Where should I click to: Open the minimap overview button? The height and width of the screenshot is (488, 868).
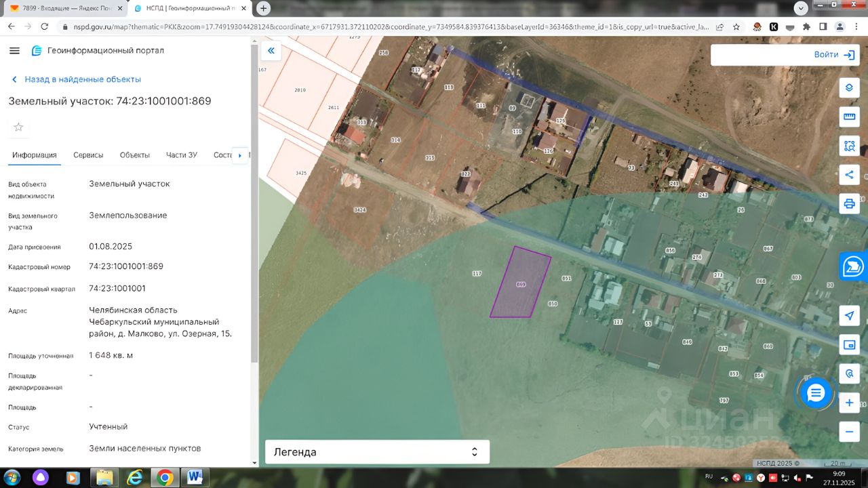[849, 344]
